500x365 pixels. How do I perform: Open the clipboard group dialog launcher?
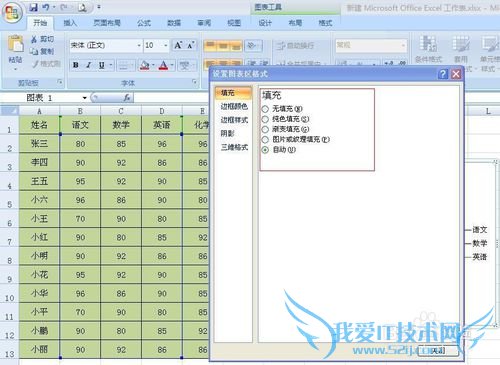60,82
